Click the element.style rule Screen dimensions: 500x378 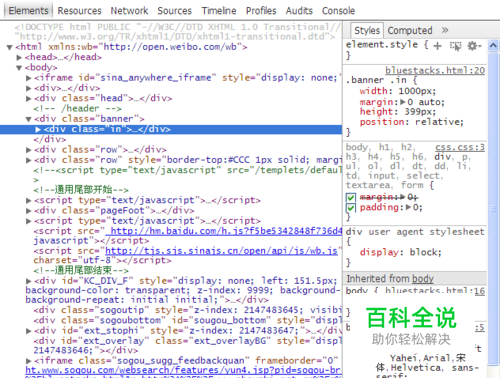382,45
